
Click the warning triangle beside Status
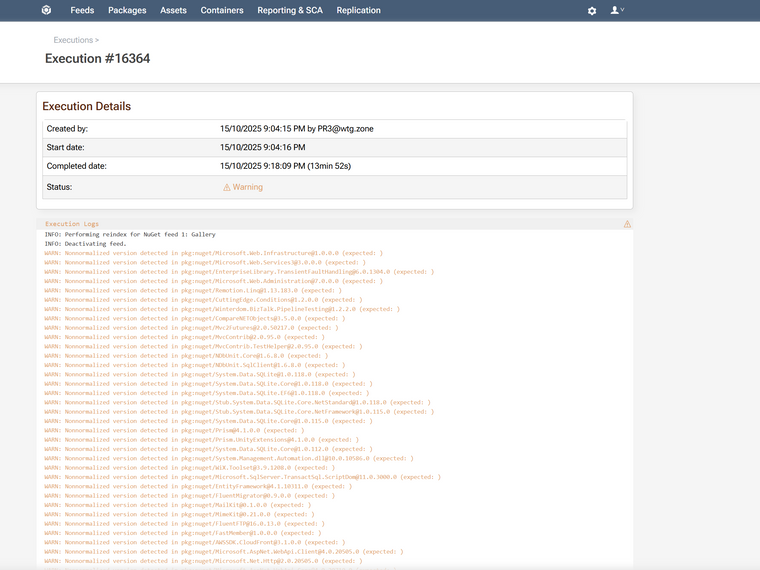[x=227, y=187]
